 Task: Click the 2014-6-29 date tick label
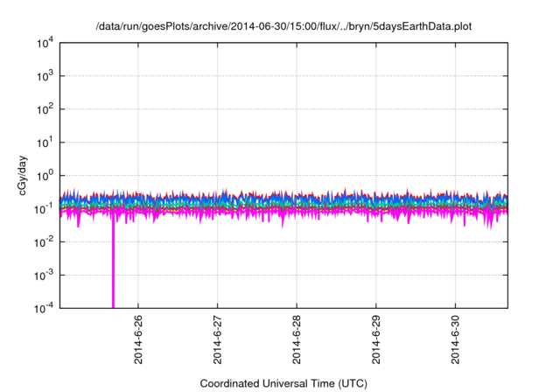376,339
